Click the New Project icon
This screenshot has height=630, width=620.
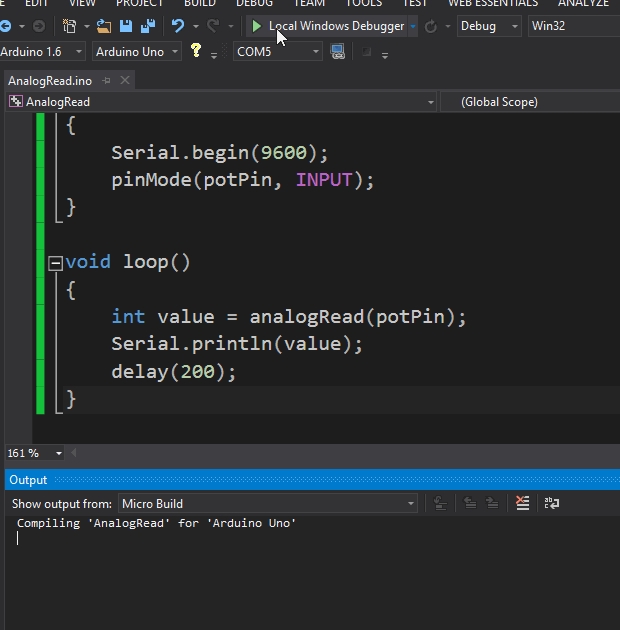coord(70,26)
